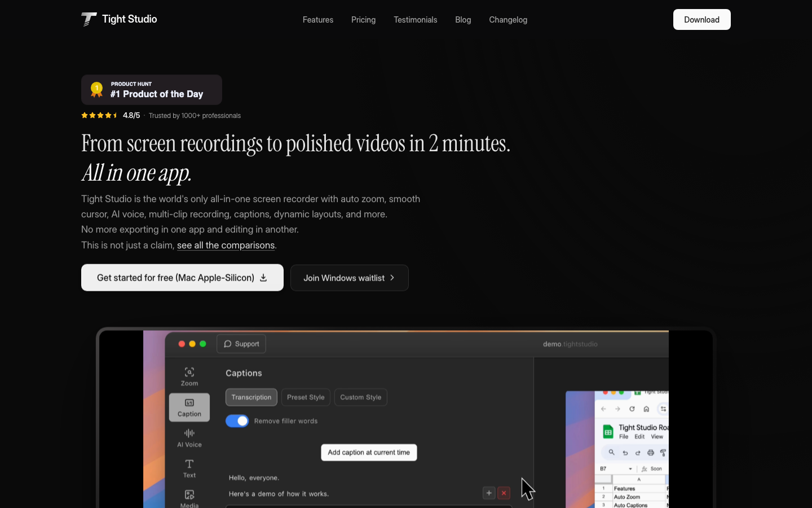Click plus icon on caption row

[x=489, y=493]
